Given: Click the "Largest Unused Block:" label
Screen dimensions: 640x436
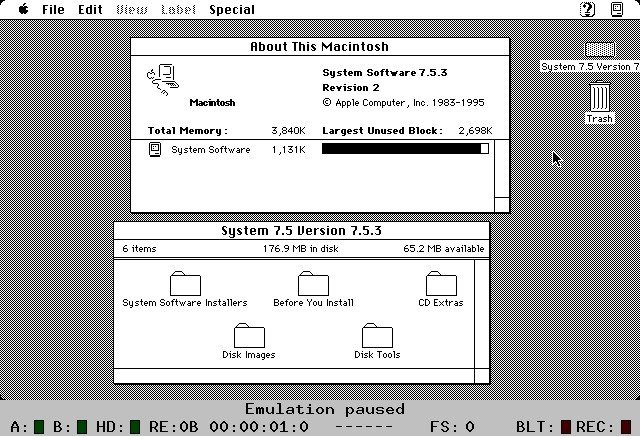Looking at the screenshot, I should pos(382,131).
